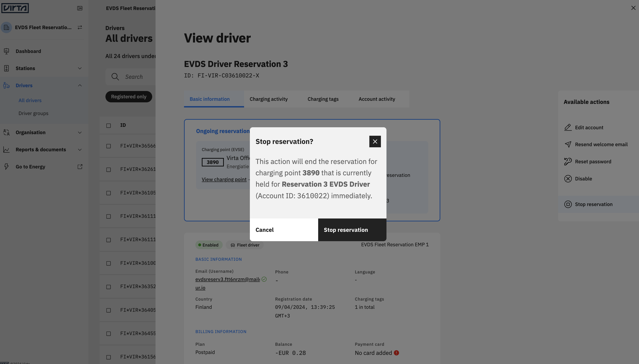Collapse the Drivers menu chevron
639x364 pixels.
pyautogui.click(x=80, y=85)
